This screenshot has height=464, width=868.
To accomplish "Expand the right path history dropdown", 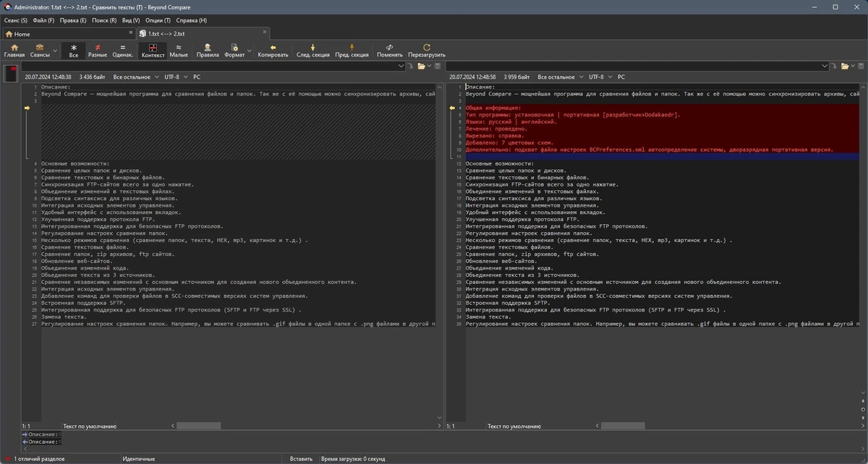I will click(x=825, y=66).
